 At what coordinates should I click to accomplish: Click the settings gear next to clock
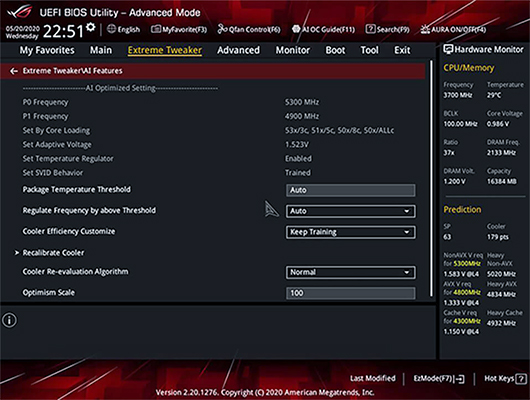(90, 27)
